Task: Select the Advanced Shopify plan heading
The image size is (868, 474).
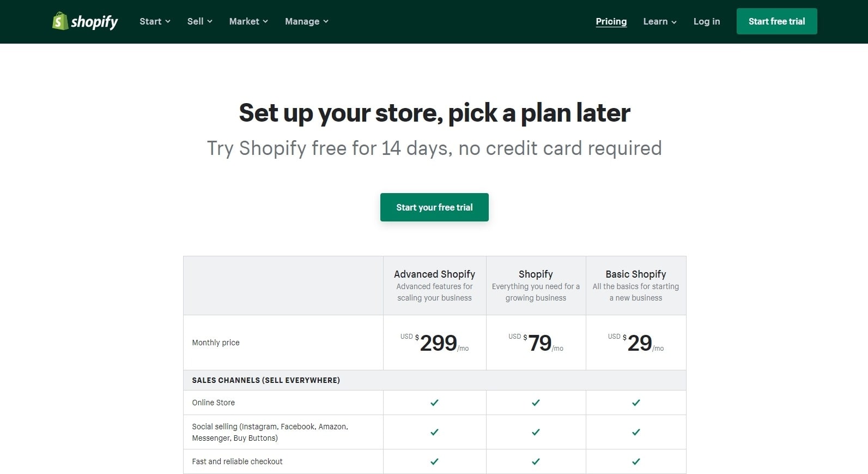Action: [434, 274]
